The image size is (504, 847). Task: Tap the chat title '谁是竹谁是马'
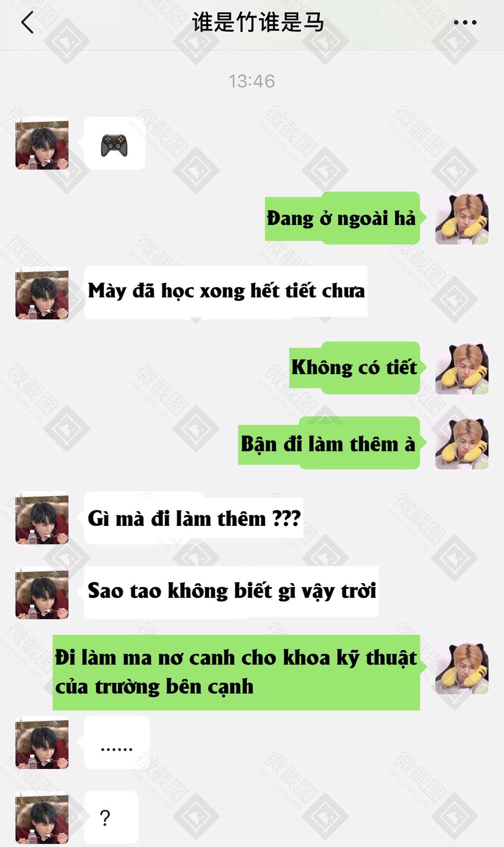tap(258, 22)
